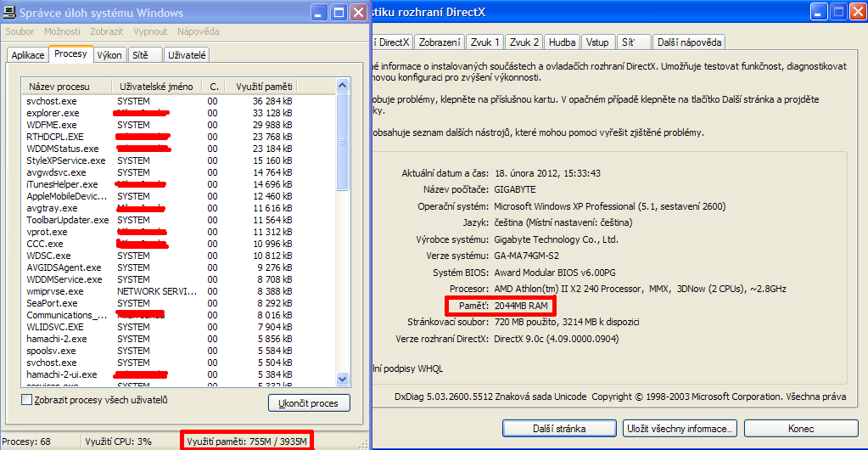
Task: Open the Zobrazit menu
Action: point(107,31)
